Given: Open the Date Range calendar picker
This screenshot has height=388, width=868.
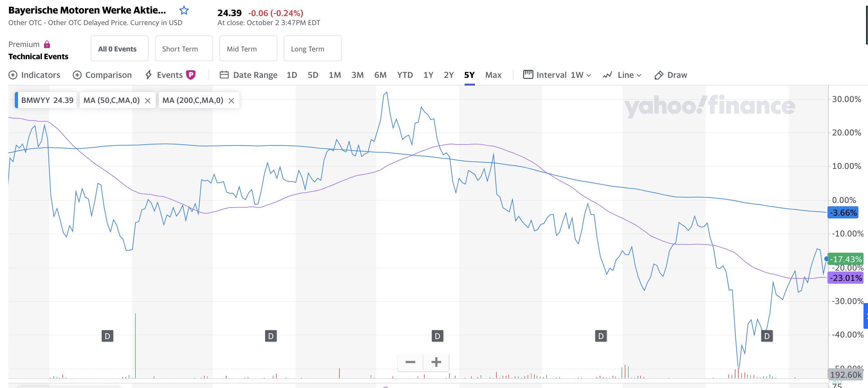Looking at the screenshot, I should point(224,75).
